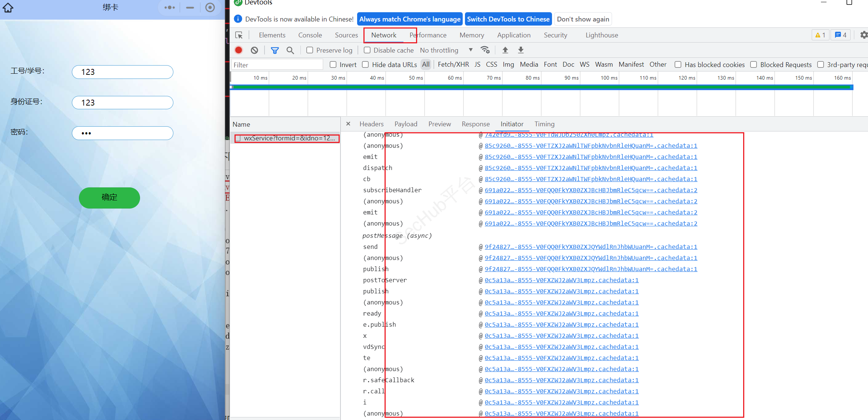This screenshot has width=868, height=420.
Task: Click the messages count badge showing 4
Action: click(x=841, y=35)
